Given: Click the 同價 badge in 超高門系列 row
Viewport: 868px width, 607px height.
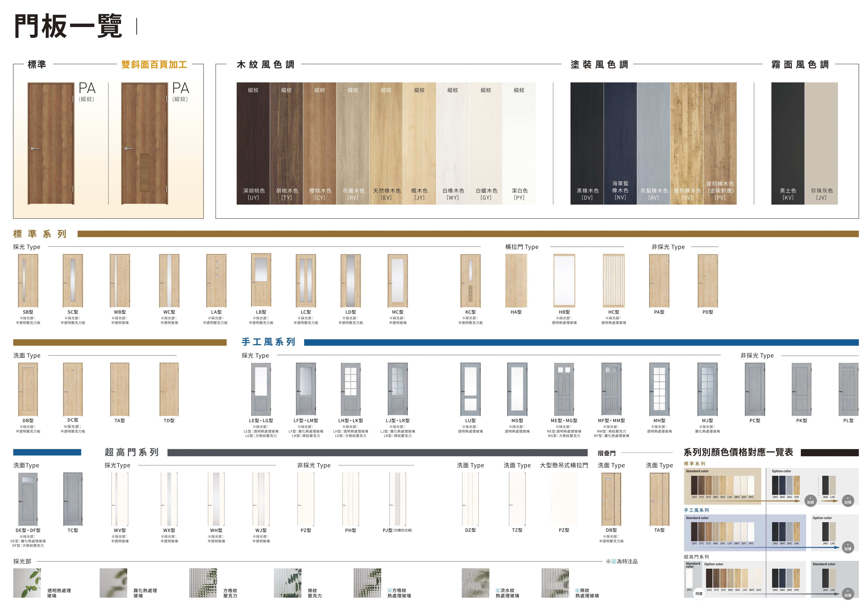Looking at the screenshot, I should click(x=699, y=593).
